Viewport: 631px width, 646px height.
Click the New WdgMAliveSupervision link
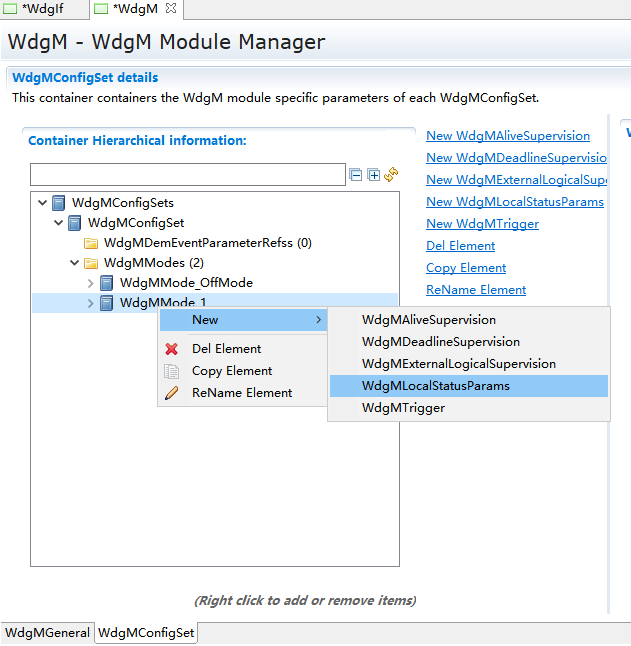tap(507, 136)
